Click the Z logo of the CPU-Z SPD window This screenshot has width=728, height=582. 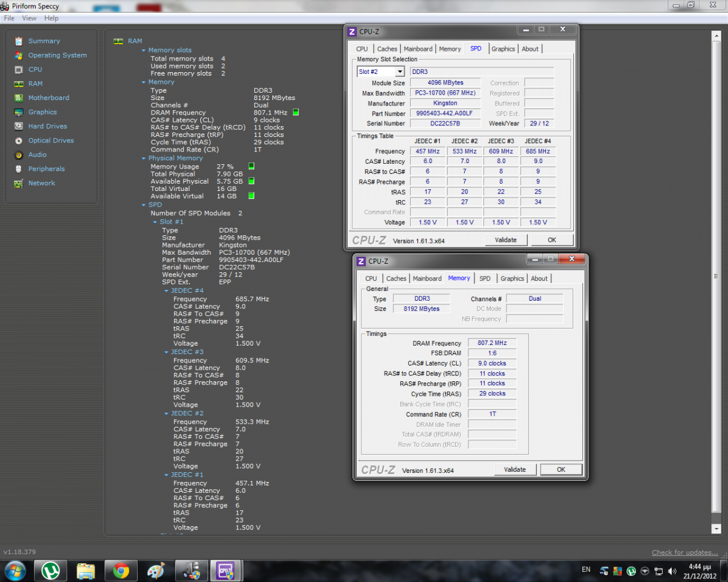pyautogui.click(x=352, y=32)
